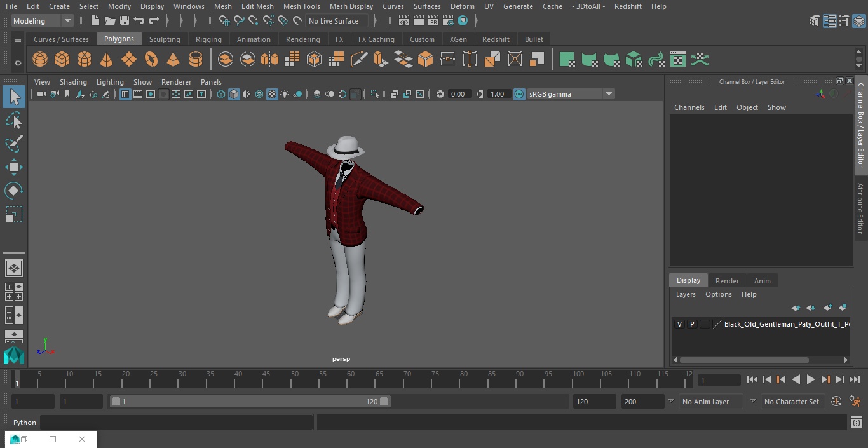
Task: Select the Select tool arrow
Action: pos(14,97)
